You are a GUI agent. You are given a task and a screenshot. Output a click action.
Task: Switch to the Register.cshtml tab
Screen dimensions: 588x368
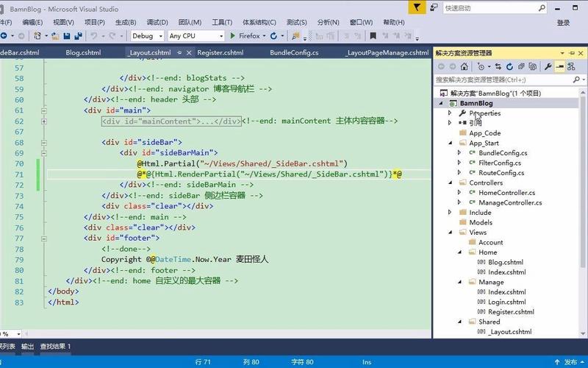click(220, 52)
